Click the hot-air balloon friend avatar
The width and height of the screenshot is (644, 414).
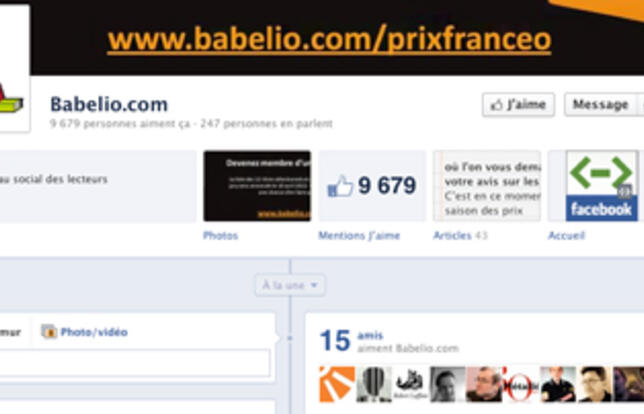click(374, 384)
